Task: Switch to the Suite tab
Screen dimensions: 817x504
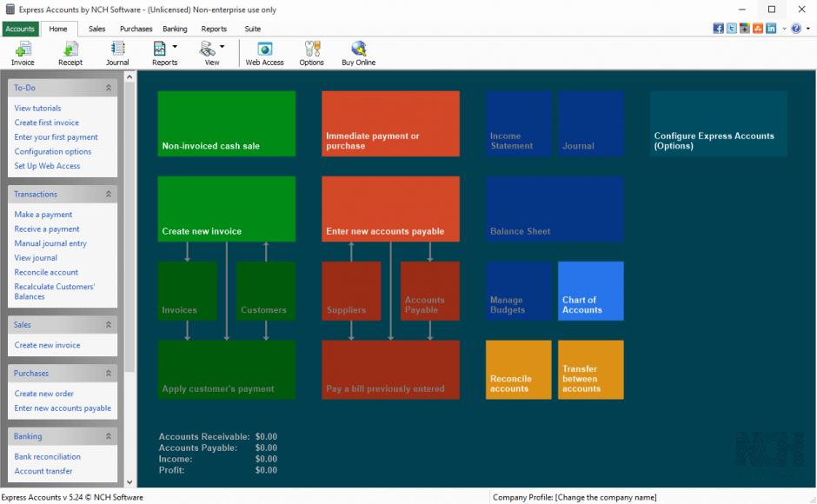Action: click(253, 29)
